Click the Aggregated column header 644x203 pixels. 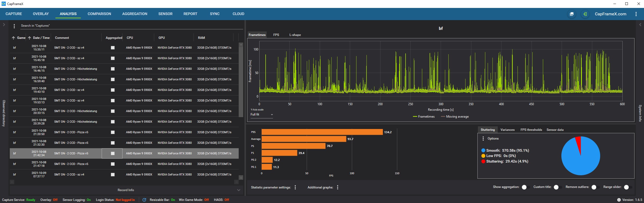point(114,38)
